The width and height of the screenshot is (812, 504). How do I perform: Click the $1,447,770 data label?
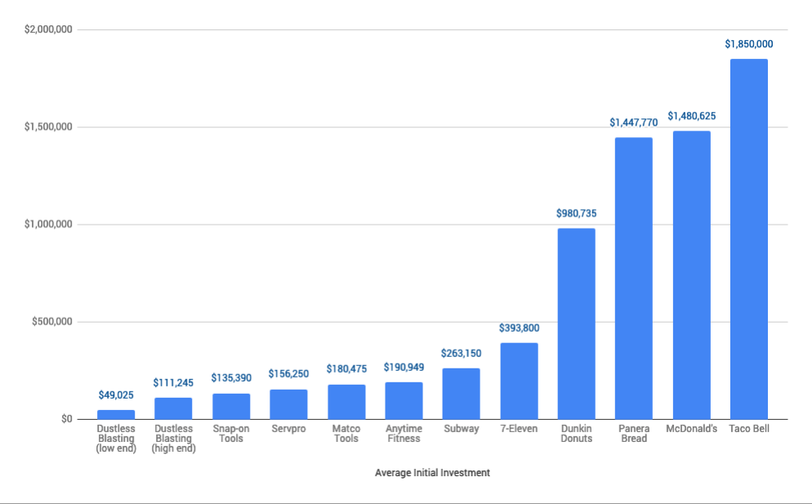pyautogui.click(x=634, y=123)
